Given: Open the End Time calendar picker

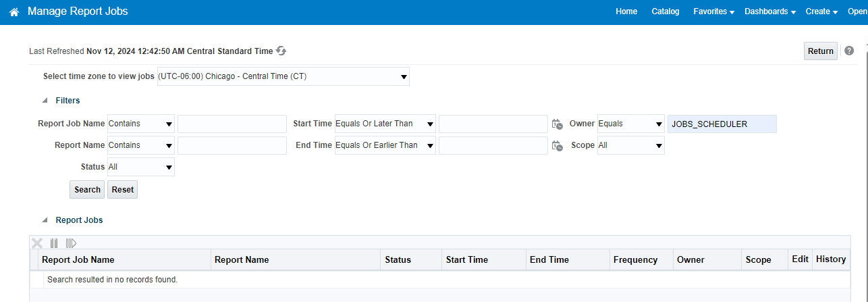Looking at the screenshot, I should click(x=557, y=146).
